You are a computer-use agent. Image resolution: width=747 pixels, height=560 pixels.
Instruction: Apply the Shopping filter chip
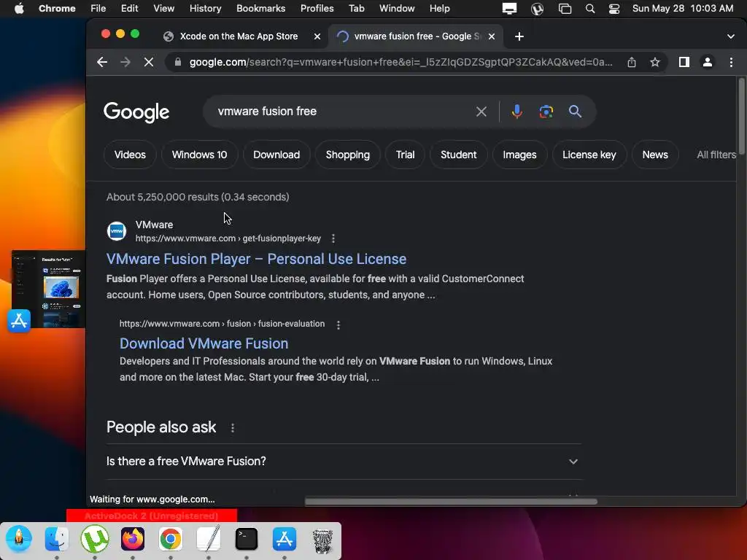348,155
